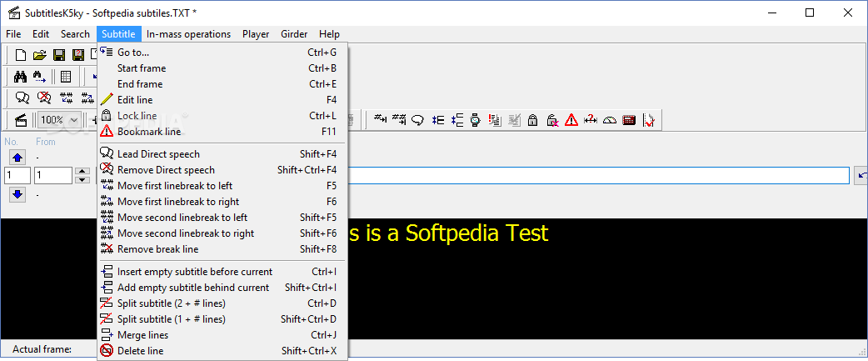Click the double arrow with red question mark icon
Viewport: 868px width, 361px height.
pyautogui.click(x=591, y=119)
